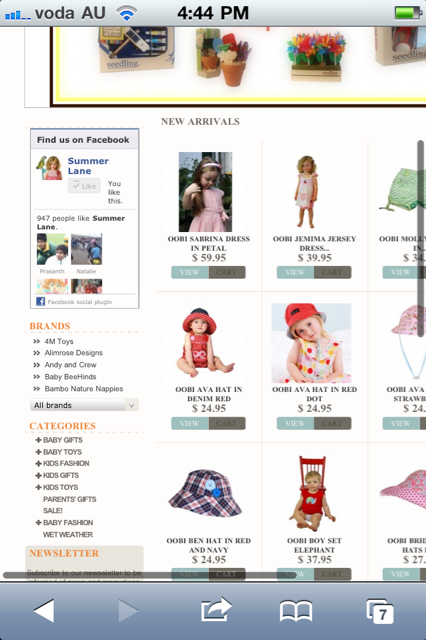Open the tabs switcher showing 7
The width and height of the screenshot is (426, 640).
[x=380, y=611]
